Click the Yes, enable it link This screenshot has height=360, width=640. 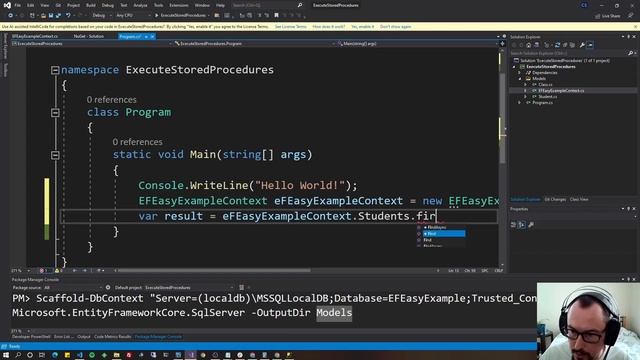tap(362, 27)
